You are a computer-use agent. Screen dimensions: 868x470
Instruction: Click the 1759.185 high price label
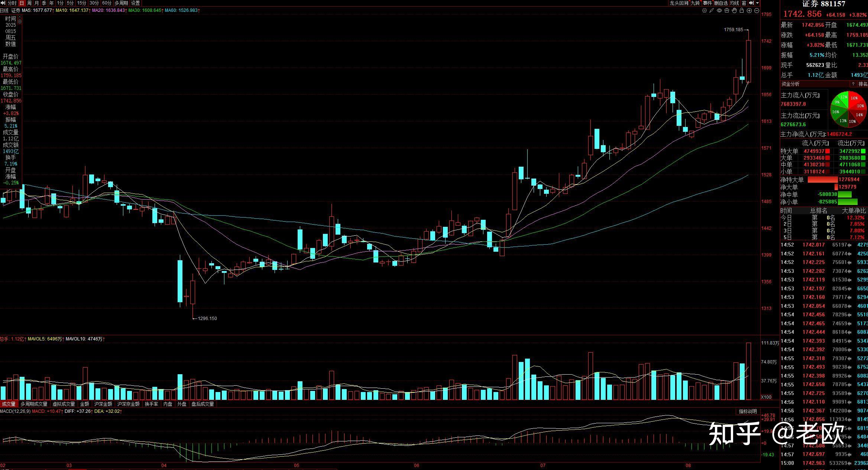733,30
